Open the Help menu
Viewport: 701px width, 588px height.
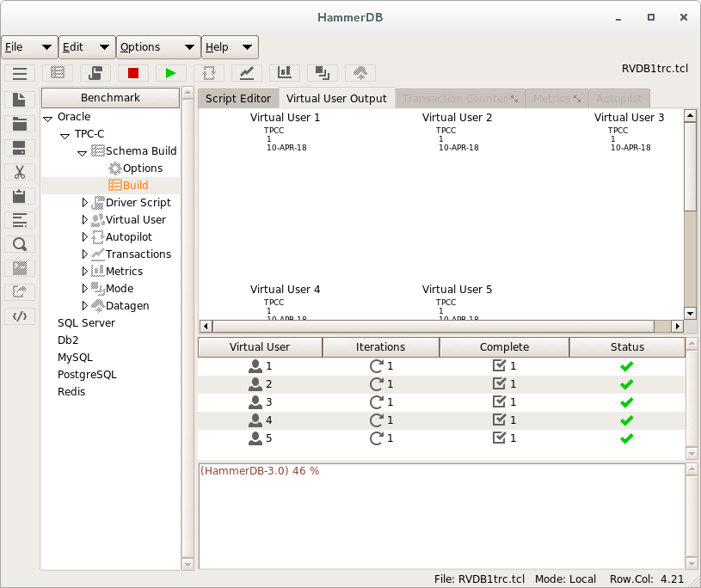[x=230, y=47]
